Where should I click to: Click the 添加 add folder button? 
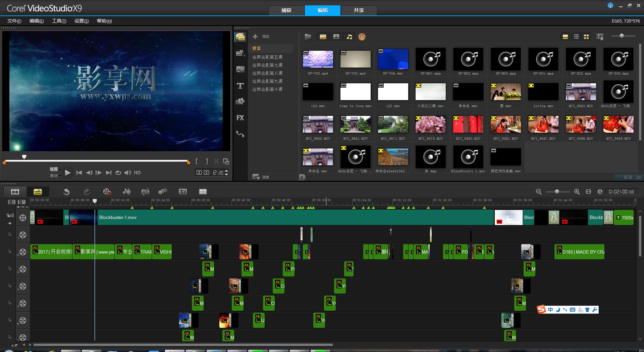(261, 36)
